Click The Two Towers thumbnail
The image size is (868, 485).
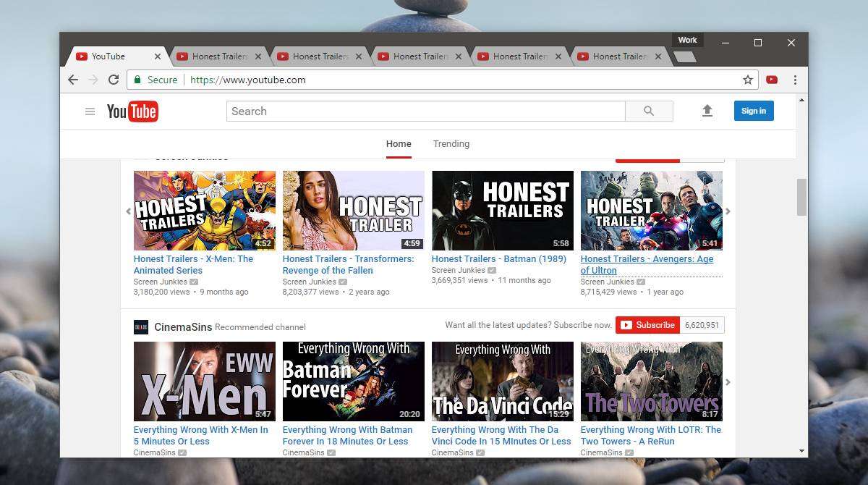652,381
